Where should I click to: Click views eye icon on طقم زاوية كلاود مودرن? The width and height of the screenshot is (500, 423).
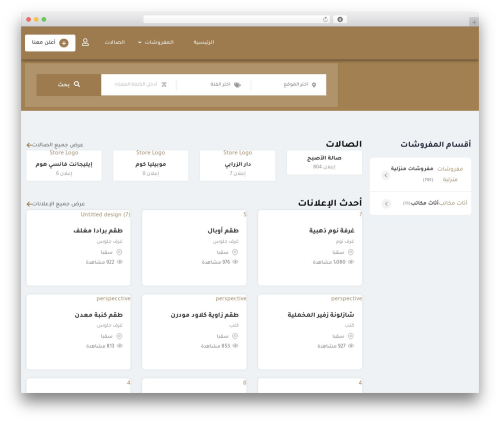pos(235,346)
